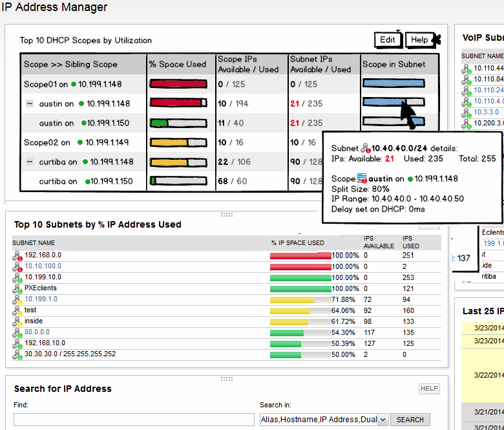
Task: Open Help for DHCP Scopes panel
Action: pyautogui.click(x=420, y=40)
